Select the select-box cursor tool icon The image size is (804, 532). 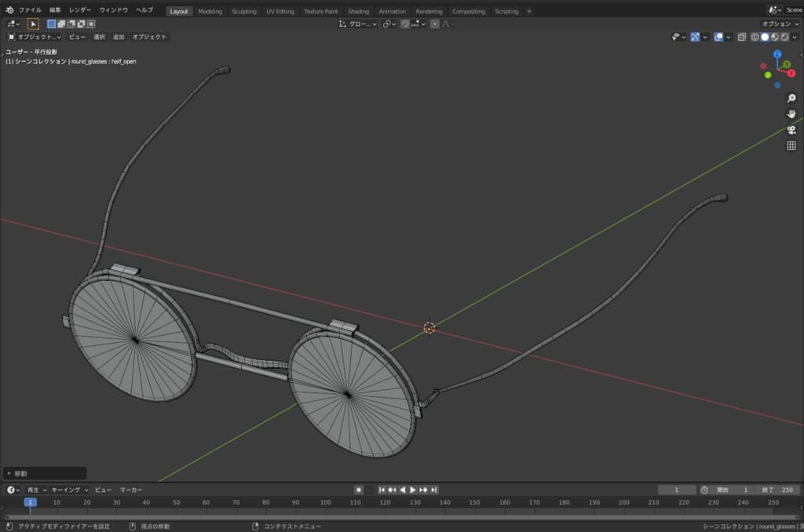click(33, 24)
